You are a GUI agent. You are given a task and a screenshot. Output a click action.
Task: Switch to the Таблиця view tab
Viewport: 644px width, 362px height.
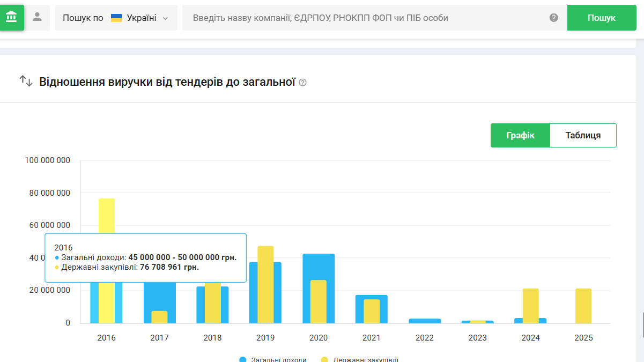pyautogui.click(x=583, y=135)
